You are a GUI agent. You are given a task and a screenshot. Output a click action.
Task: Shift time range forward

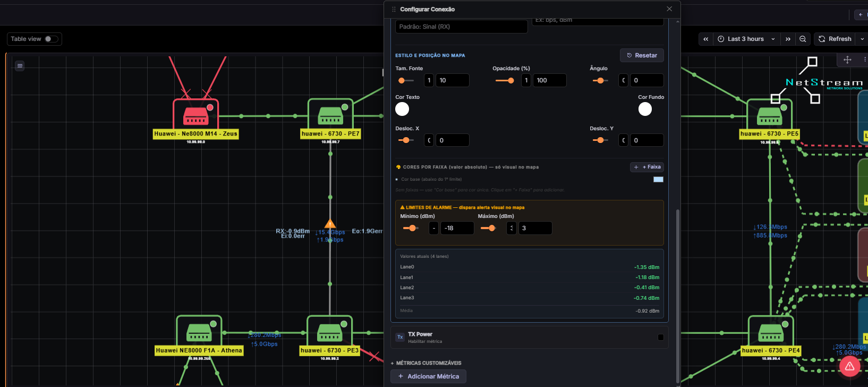788,39
